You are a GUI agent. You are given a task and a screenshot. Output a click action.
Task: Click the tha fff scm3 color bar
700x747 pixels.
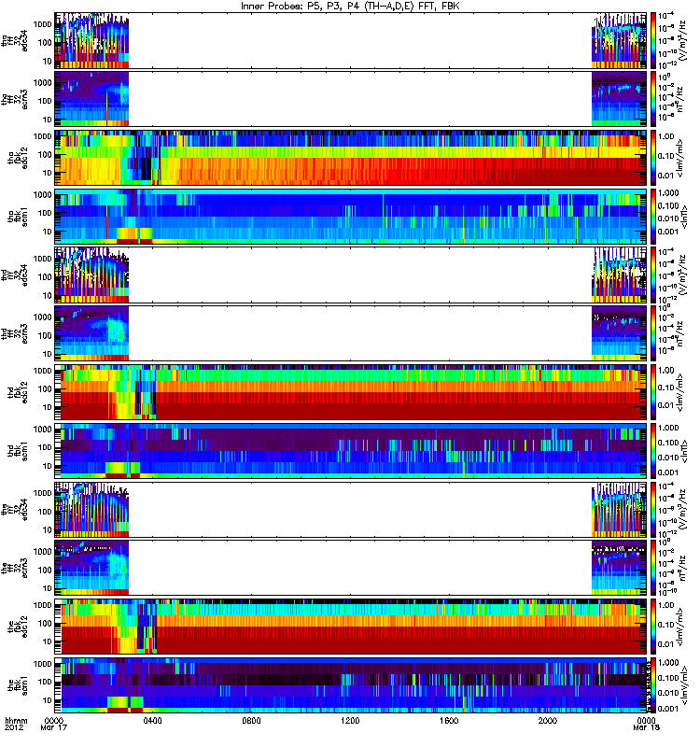pyautogui.click(x=652, y=99)
